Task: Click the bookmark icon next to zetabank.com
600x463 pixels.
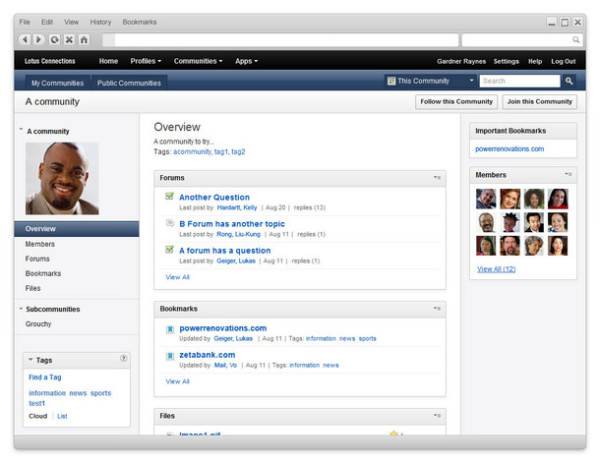Action: [170, 356]
